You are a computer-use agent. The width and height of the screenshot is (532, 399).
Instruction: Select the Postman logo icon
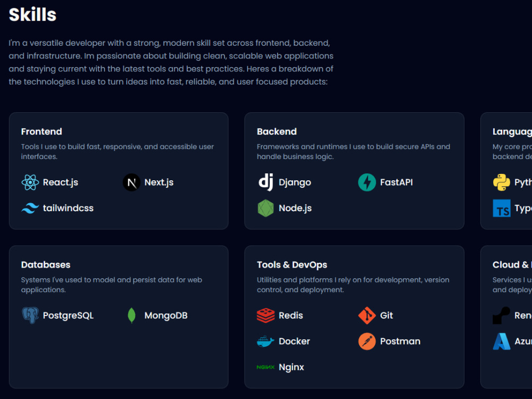pos(367,342)
